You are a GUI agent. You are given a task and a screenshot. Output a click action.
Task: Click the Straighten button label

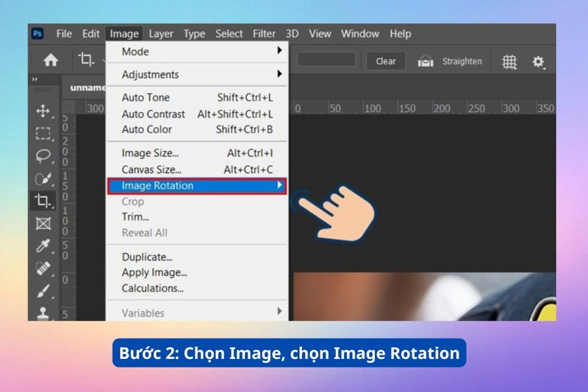[x=462, y=62]
